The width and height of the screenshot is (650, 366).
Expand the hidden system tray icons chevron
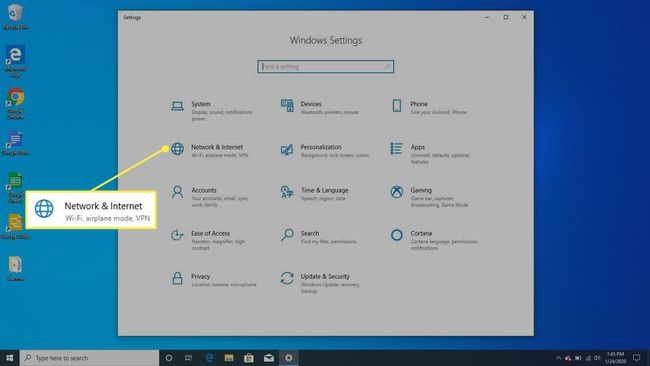pos(558,358)
